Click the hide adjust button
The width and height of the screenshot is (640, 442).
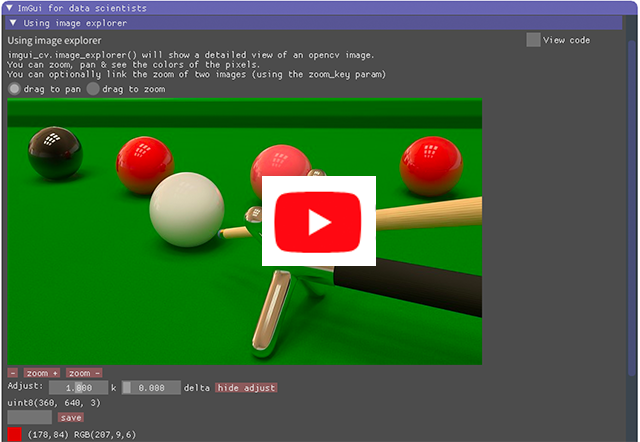click(x=246, y=387)
